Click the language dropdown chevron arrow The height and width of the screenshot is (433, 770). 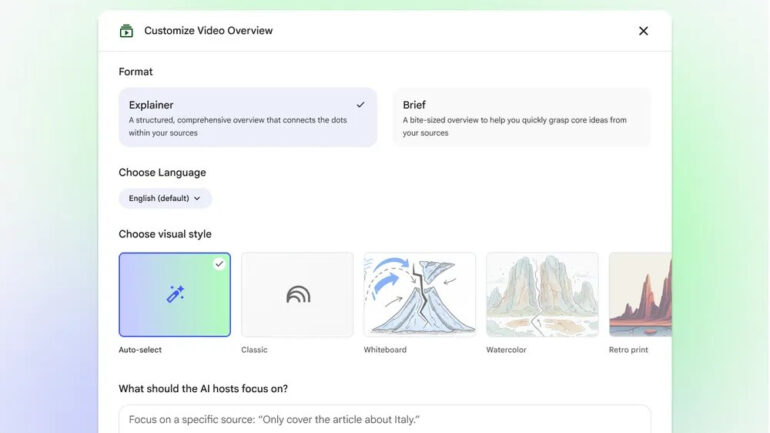[x=197, y=198]
